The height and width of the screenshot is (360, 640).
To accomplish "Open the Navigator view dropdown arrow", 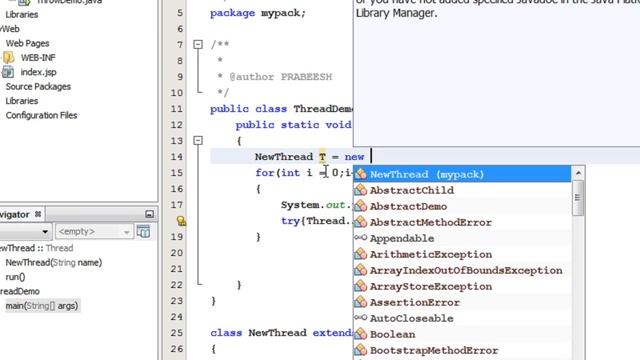I will click(45, 232).
